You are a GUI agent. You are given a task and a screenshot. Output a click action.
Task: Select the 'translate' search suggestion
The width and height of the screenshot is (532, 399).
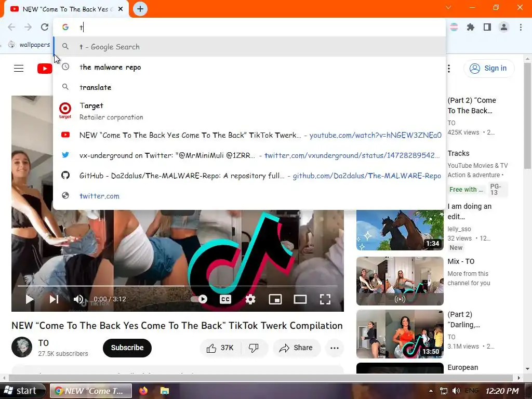pos(249,87)
